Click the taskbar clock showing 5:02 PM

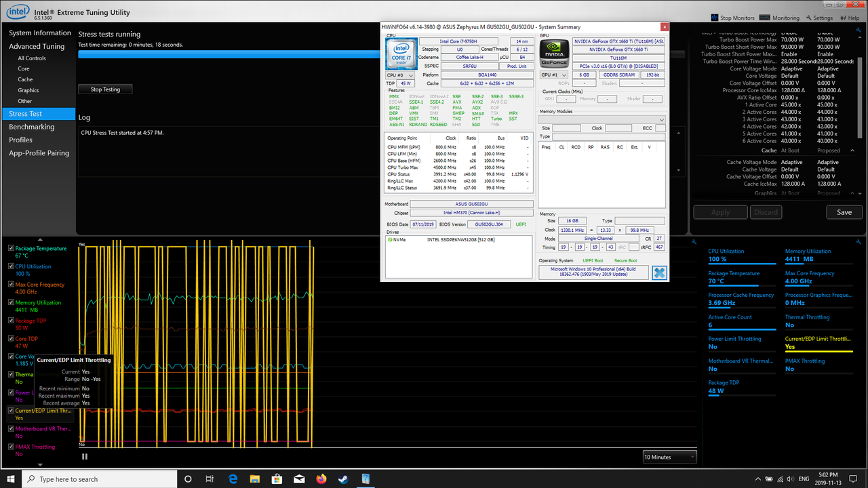(x=827, y=479)
